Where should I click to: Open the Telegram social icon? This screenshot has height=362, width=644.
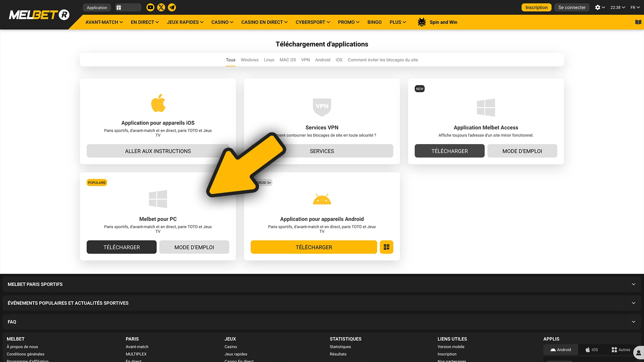pyautogui.click(x=172, y=7)
